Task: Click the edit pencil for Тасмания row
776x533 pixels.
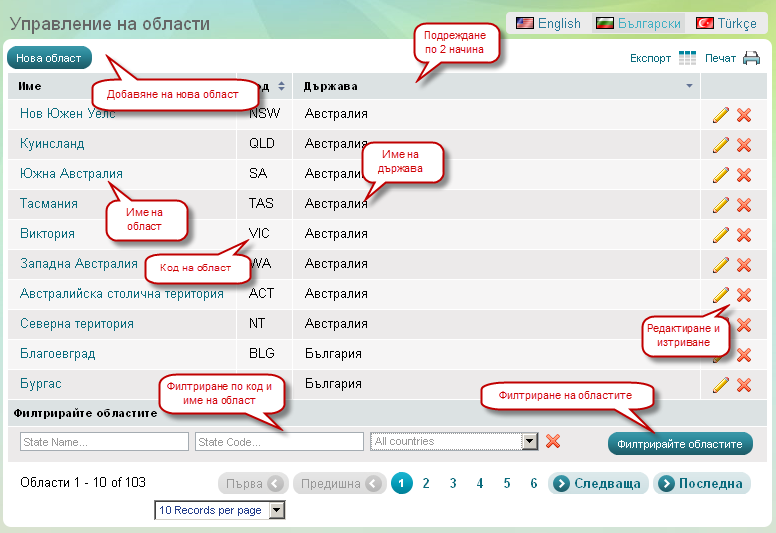Action: point(720,205)
